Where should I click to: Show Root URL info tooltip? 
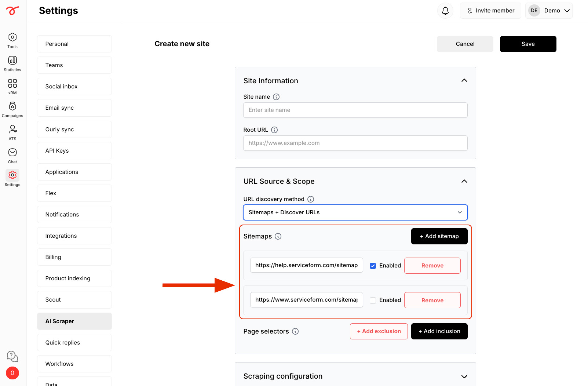[x=274, y=130]
